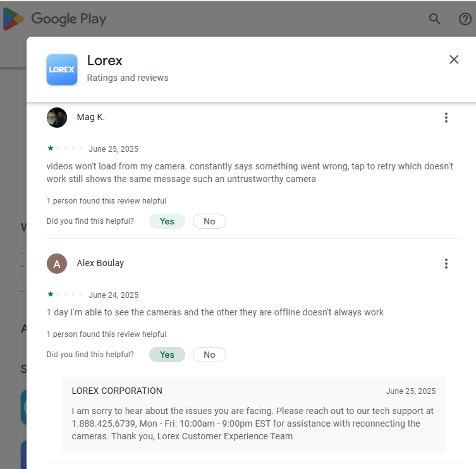Click Alex Boulay's avatar
The width and height of the screenshot is (476, 469).
point(57,264)
